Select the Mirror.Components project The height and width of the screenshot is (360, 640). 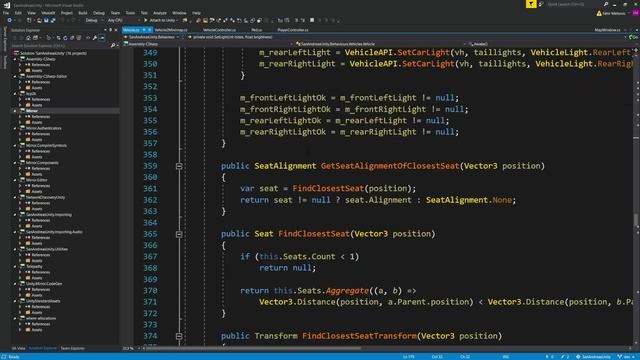coord(42,162)
